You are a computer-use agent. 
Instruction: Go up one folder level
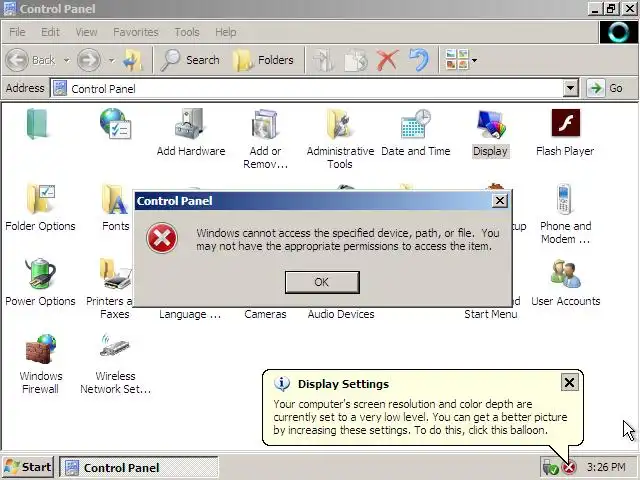pos(133,60)
